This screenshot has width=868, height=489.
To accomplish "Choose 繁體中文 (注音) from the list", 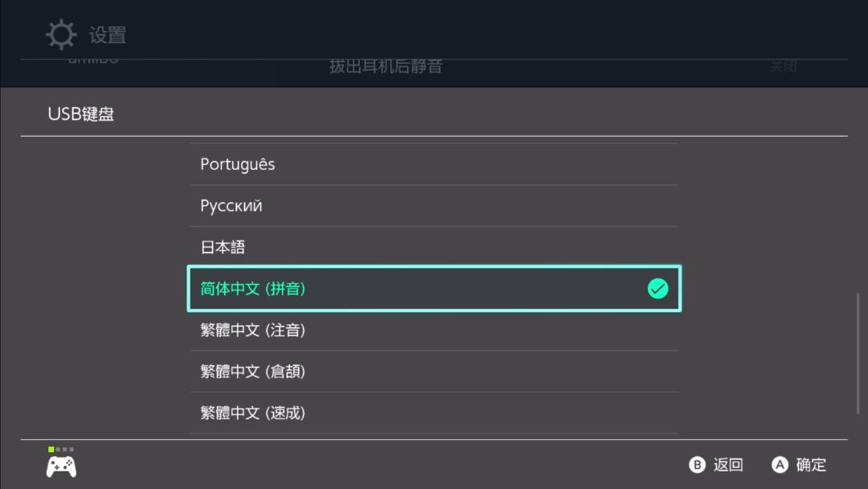I will tap(434, 330).
